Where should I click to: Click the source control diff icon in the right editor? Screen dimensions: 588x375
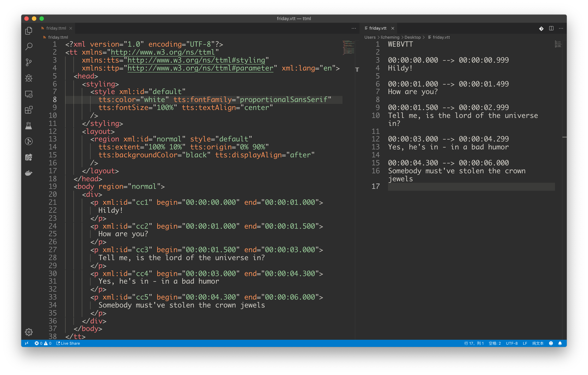click(541, 28)
